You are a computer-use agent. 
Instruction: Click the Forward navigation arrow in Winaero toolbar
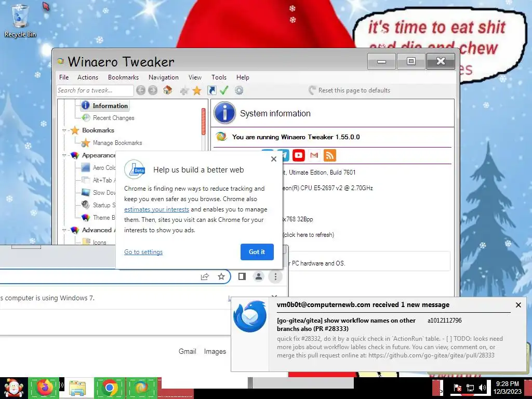pos(153,90)
